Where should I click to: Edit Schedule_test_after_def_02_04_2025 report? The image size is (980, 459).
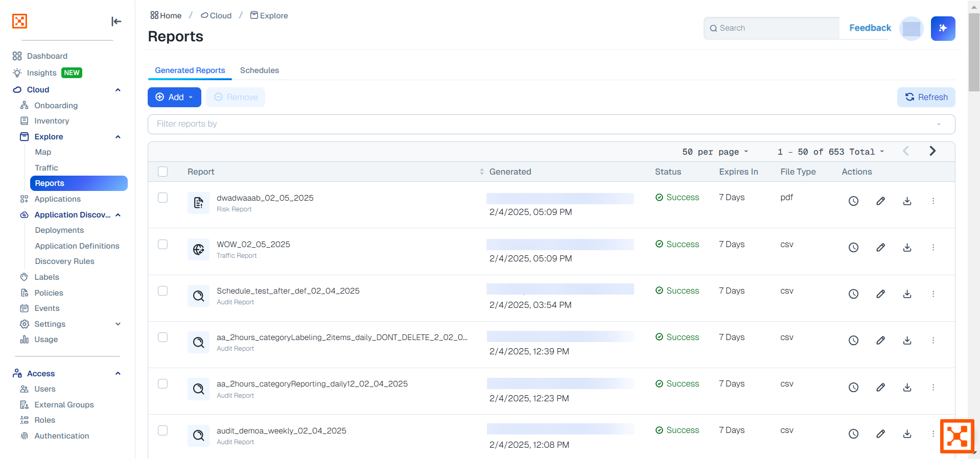880,294
